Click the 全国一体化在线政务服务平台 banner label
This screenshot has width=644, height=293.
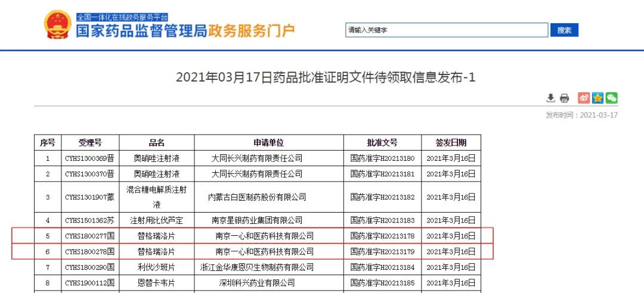tap(122, 17)
